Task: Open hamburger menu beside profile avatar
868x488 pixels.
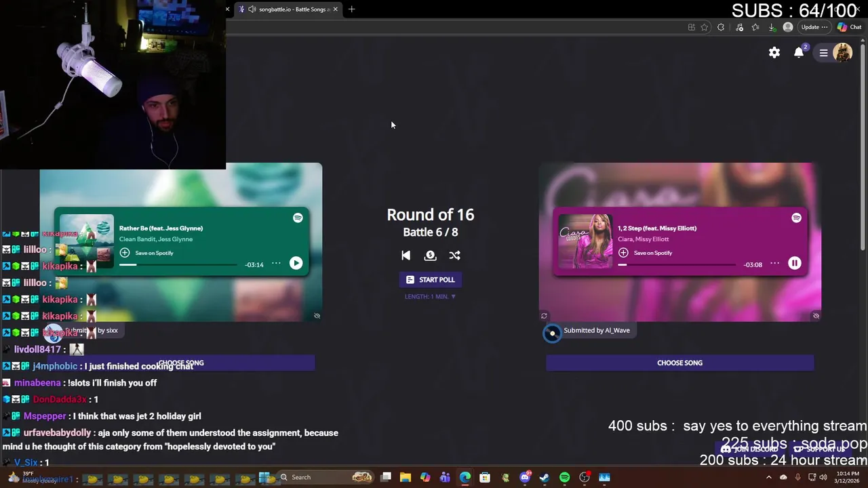Action: (x=823, y=53)
